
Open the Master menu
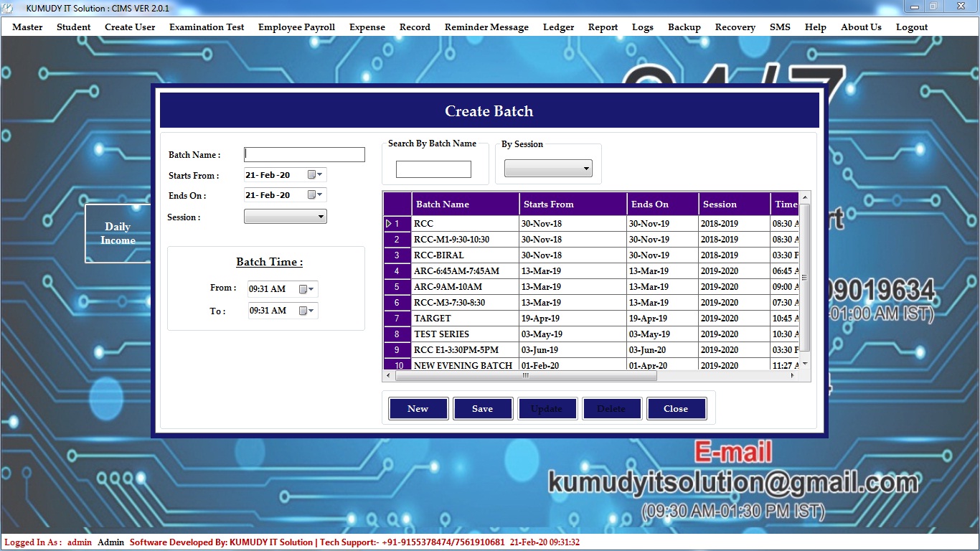click(27, 27)
